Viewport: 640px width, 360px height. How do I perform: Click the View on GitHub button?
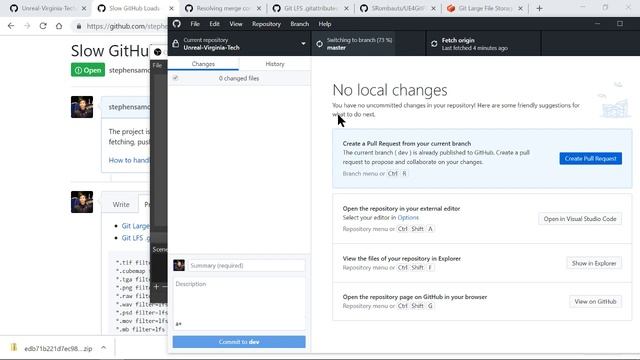click(x=596, y=302)
